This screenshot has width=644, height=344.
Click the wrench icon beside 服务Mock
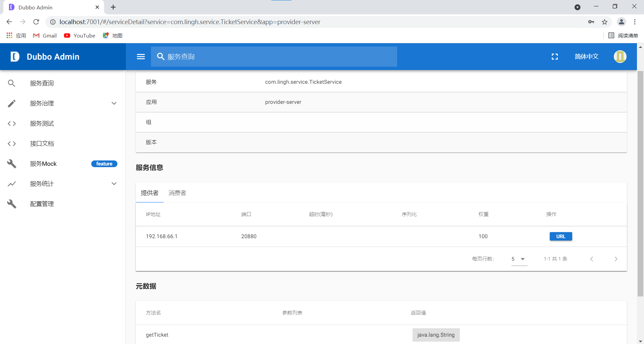12,164
